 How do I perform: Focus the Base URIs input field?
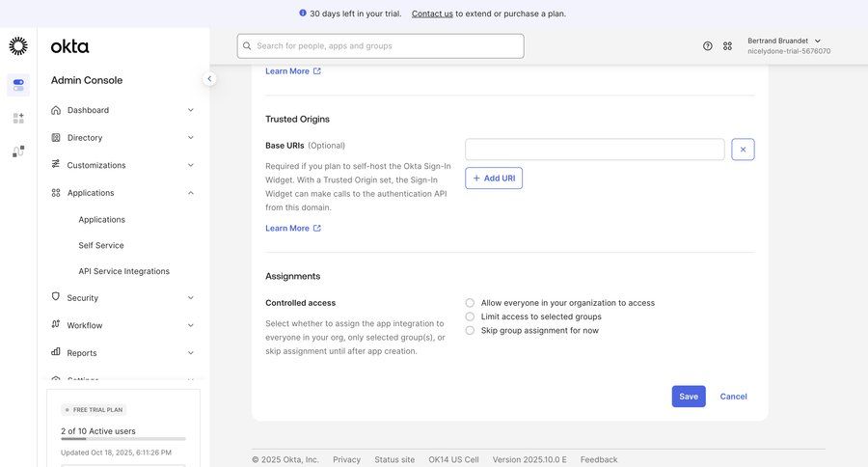[x=595, y=150]
